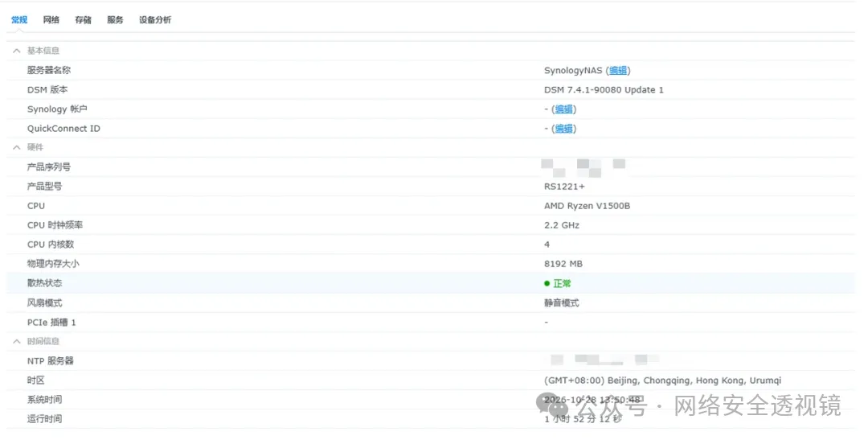Viewport: 868px width, 440px height.
Task: Click the 2.2 GHz value
Action: click(x=561, y=225)
